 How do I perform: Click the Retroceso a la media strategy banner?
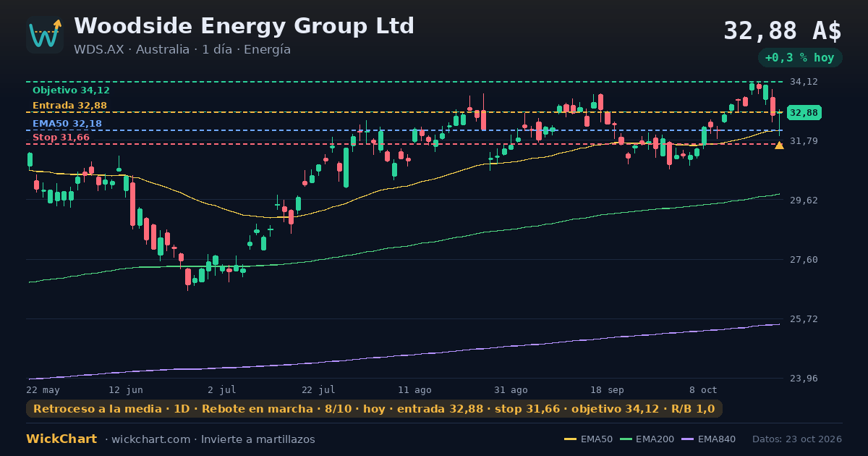tap(374, 409)
